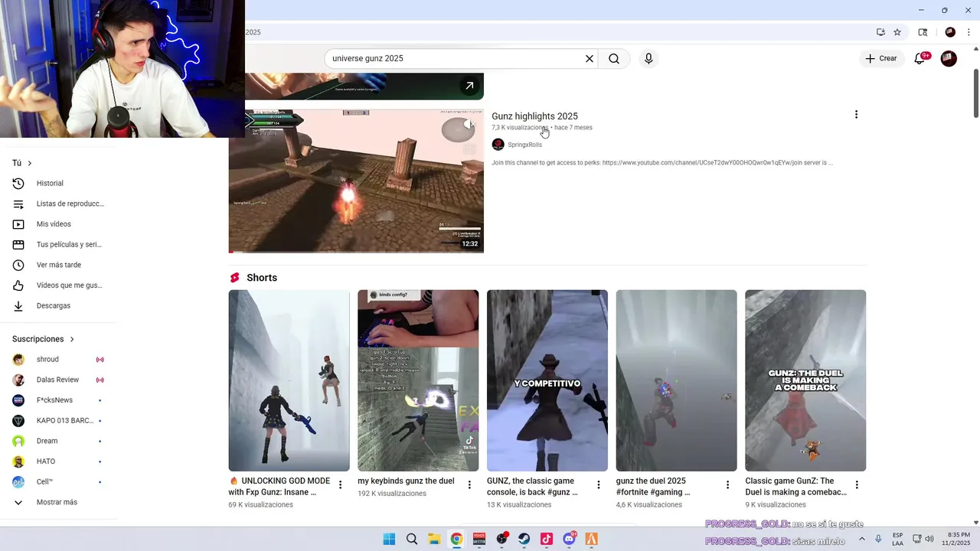Click the page vertical scrollbar
Image resolution: width=980 pixels, height=551 pixels.
975,93
